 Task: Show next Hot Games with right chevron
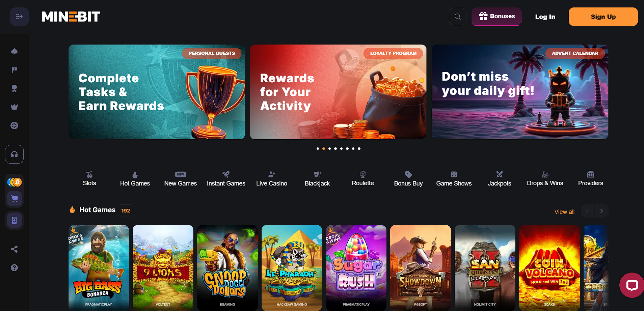click(x=601, y=211)
